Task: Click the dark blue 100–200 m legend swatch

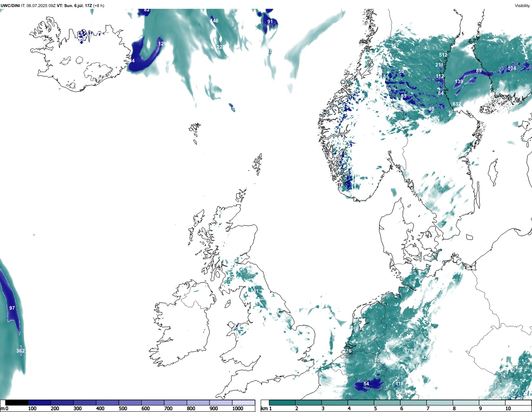Action: [39, 402]
